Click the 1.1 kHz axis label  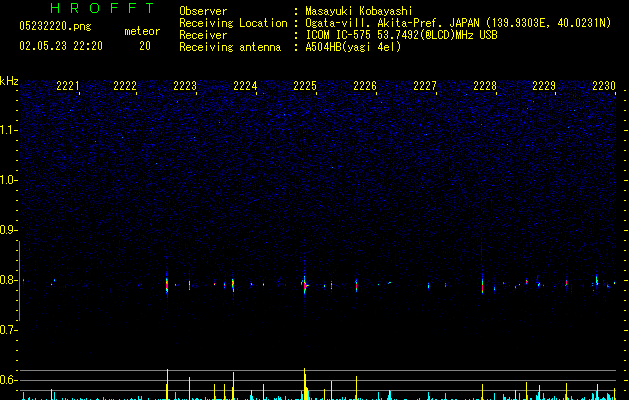point(8,130)
